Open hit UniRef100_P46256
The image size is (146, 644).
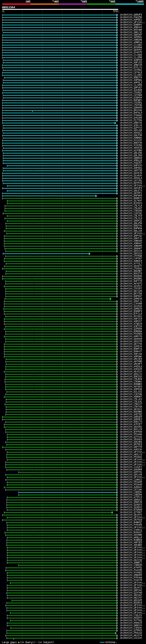coord(131,18)
